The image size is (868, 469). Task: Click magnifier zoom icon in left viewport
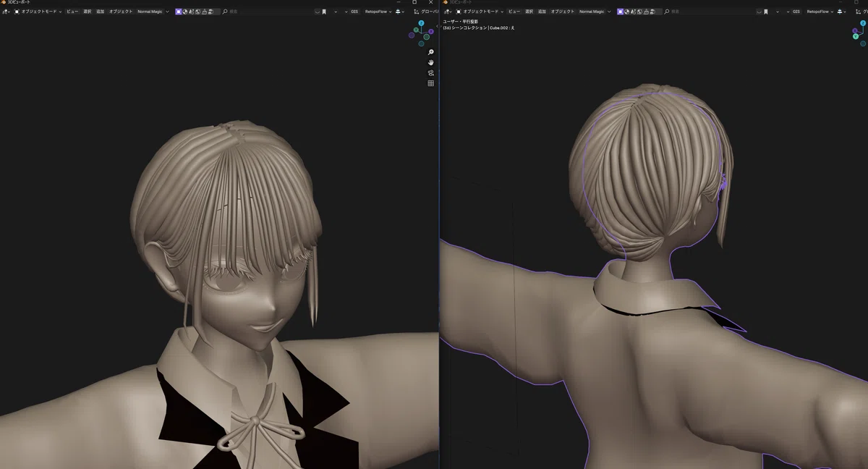point(431,52)
